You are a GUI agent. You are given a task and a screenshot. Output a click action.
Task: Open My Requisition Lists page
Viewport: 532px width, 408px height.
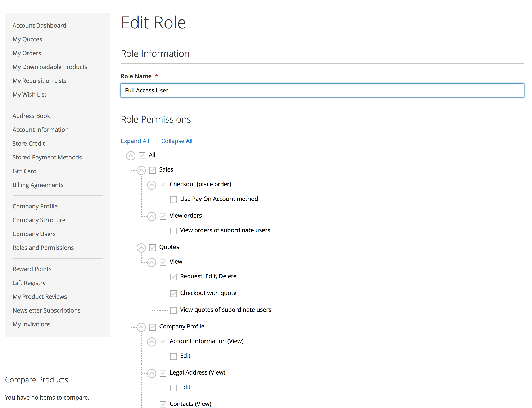pos(39,81)
